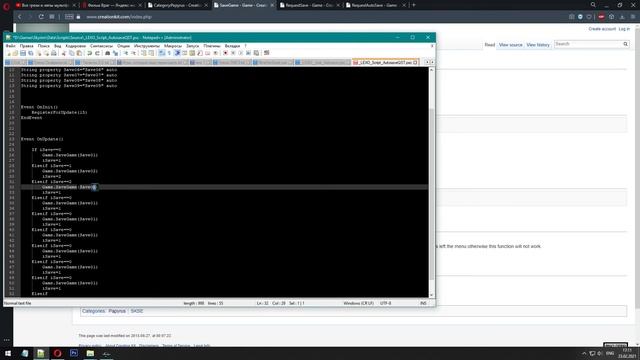Open Photoshop from the taskbar
The height and width of the screenshot is (360, 640).
tap(74, 353)
